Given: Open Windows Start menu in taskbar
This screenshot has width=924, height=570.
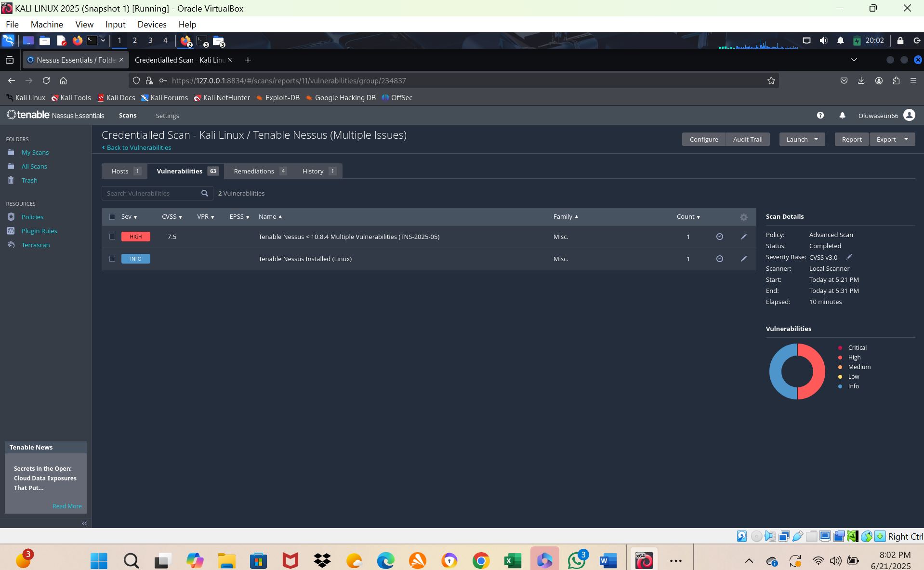Looking at the screenshot, I should [x=99, y=560].
